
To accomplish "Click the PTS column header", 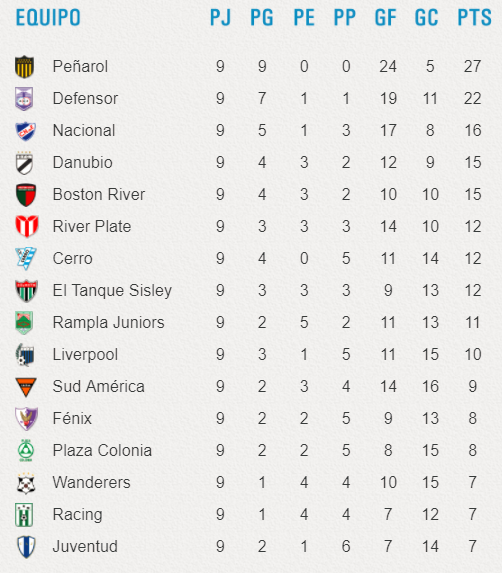I will point(474,18).
